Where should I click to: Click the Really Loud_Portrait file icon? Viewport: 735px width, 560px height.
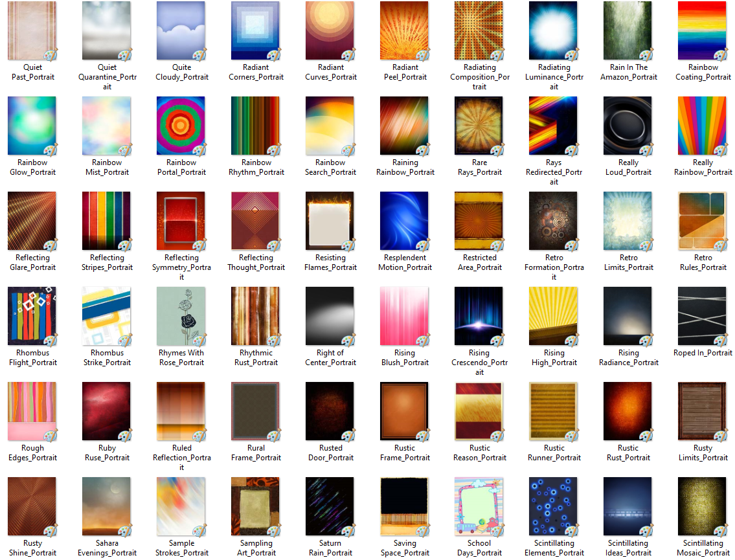tap(628, 126)
